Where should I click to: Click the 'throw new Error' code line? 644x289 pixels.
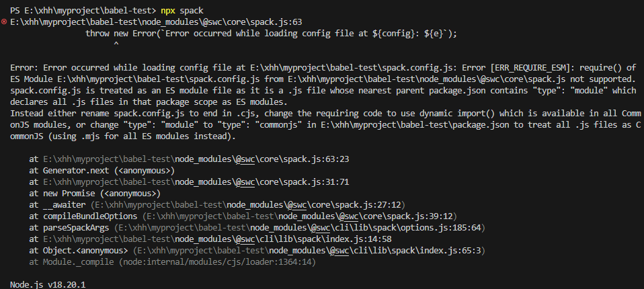pyautogui.click(x=271, y=33)
